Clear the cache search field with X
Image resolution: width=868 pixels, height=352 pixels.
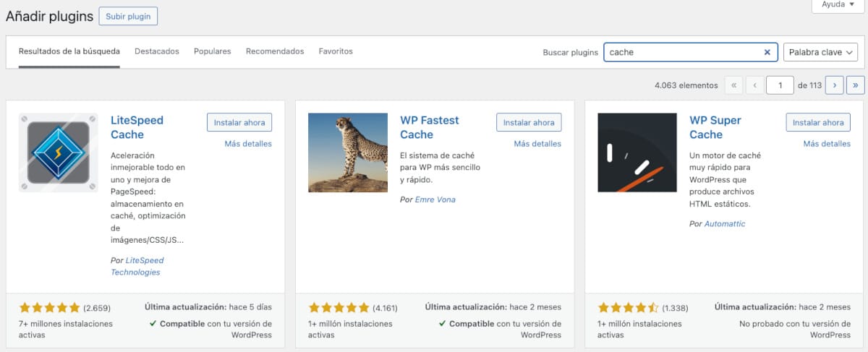pos(767,52)
